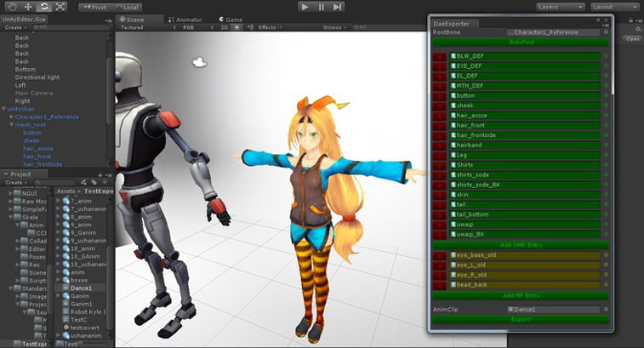Open the Editor folder
The width and height of the screenshot is (644, 348).
[33, 249]
